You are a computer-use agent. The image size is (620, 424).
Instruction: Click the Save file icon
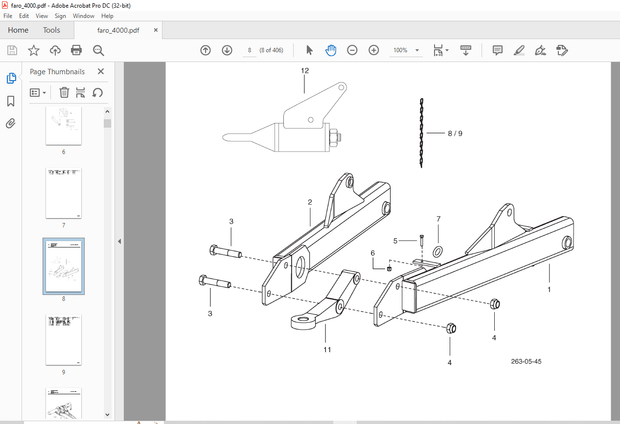tap(12, 50)
